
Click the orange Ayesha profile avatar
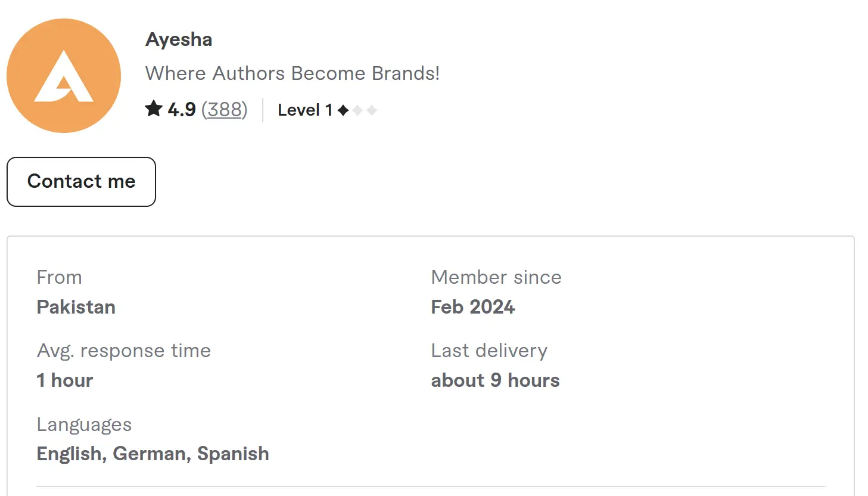point(64,76)
